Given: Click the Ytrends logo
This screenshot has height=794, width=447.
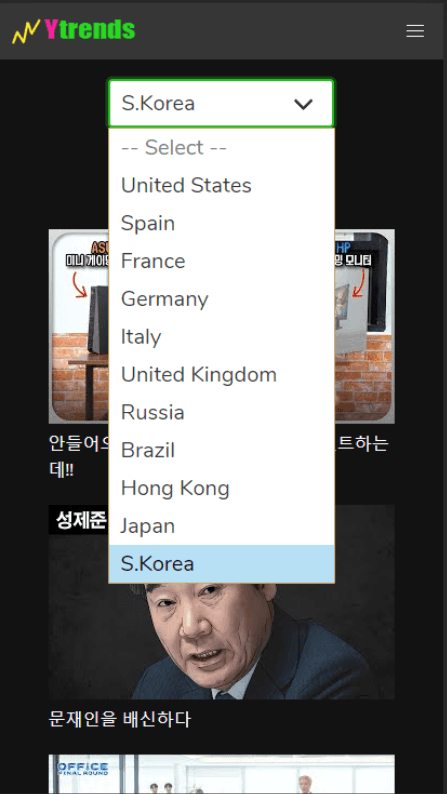Looking at the screenshot, I should point(74,30).
